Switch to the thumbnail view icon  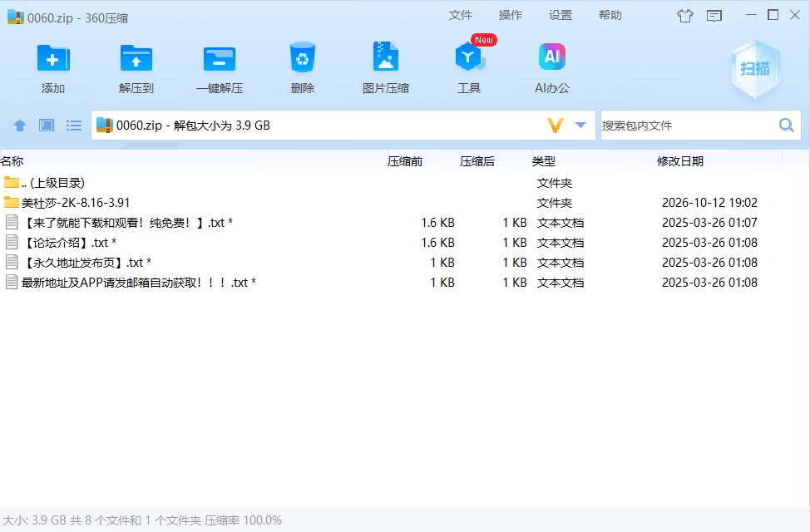click(x=47, y=125)
